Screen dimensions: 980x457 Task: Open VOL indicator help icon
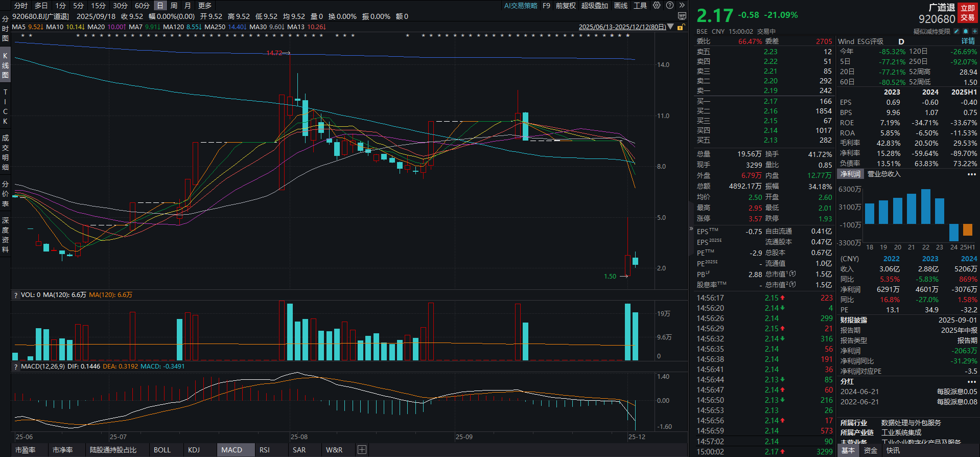16,295
